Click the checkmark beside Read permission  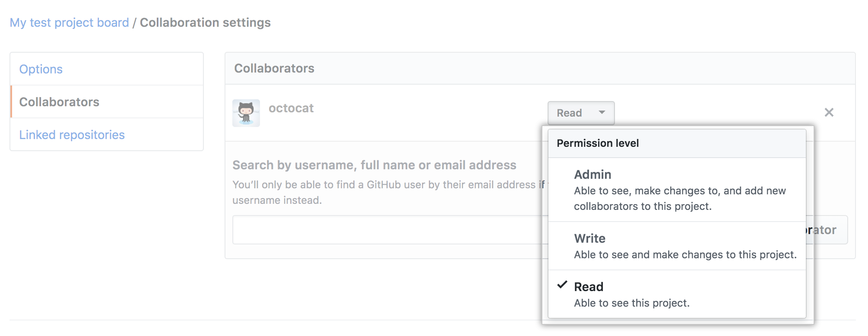click(562, 285)
